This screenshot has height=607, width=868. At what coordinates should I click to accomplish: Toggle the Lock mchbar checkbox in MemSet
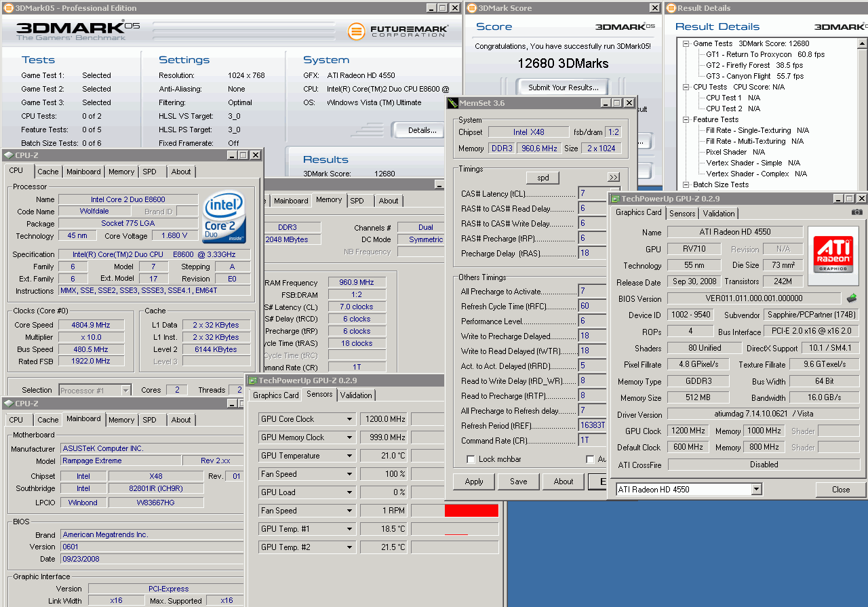click(471, 459)
